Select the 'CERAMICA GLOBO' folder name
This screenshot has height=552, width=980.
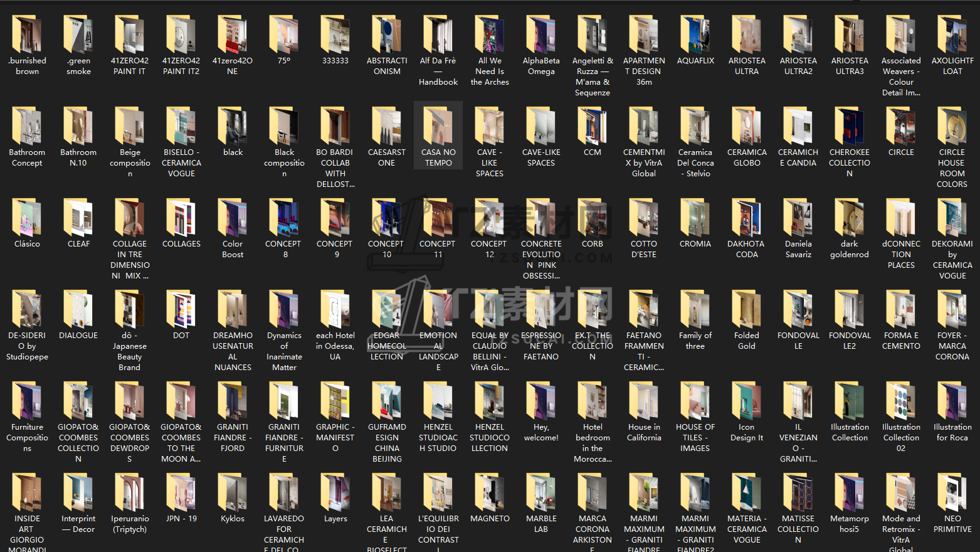click(747, 157)
